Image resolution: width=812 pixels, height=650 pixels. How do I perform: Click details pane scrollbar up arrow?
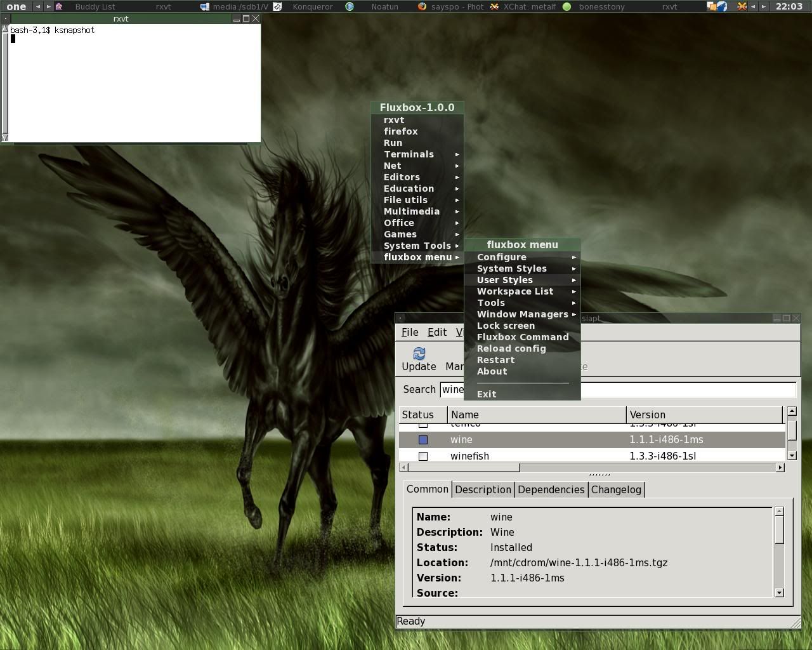[x=779, y=511]
